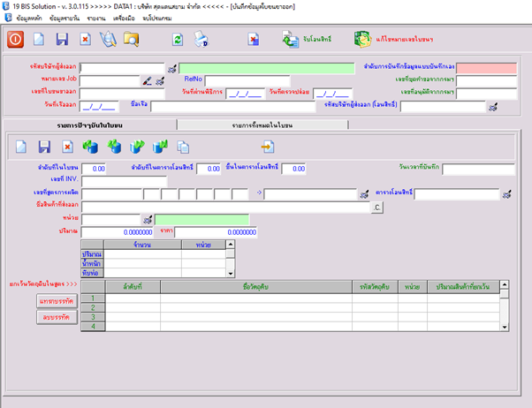Save record with main toolbar floppy icon
Viewport: 532px width, 408px height.
tap(62, 40)
